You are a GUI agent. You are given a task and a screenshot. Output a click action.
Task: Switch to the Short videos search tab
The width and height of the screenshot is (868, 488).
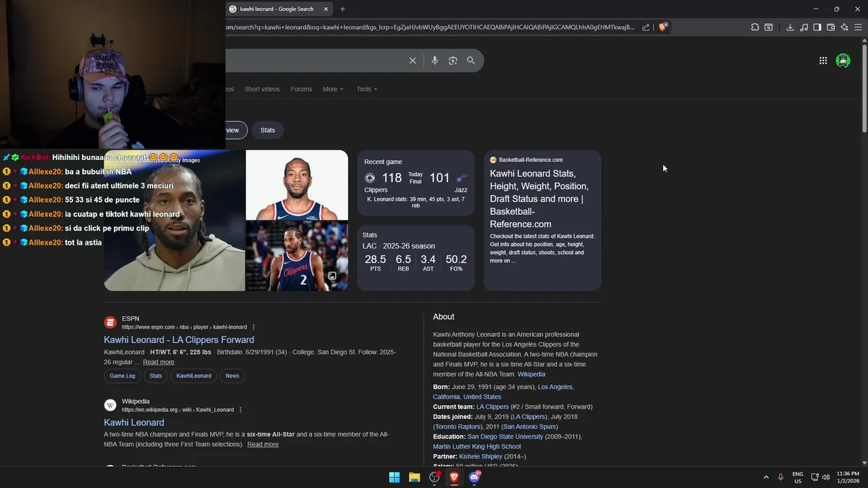262,89
